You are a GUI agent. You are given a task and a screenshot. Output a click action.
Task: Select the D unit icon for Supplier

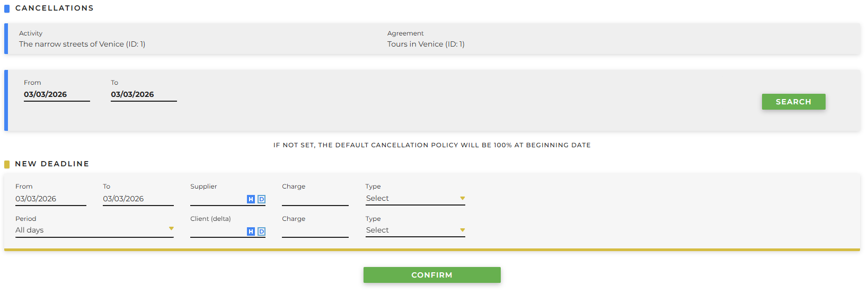261,199
